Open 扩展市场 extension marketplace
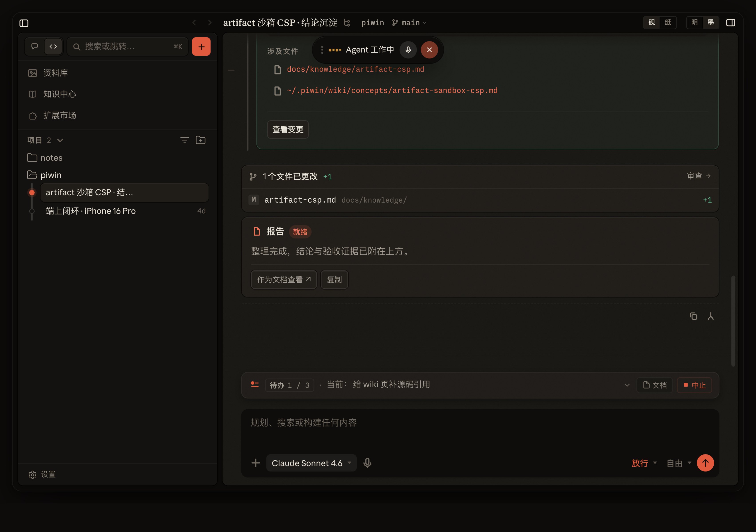 (117, 115)
